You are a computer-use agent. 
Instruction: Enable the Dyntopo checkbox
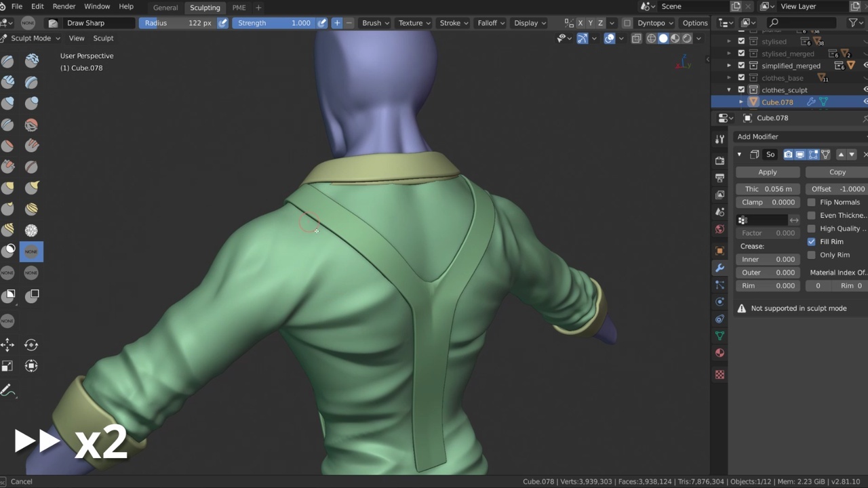coord(627,23)
